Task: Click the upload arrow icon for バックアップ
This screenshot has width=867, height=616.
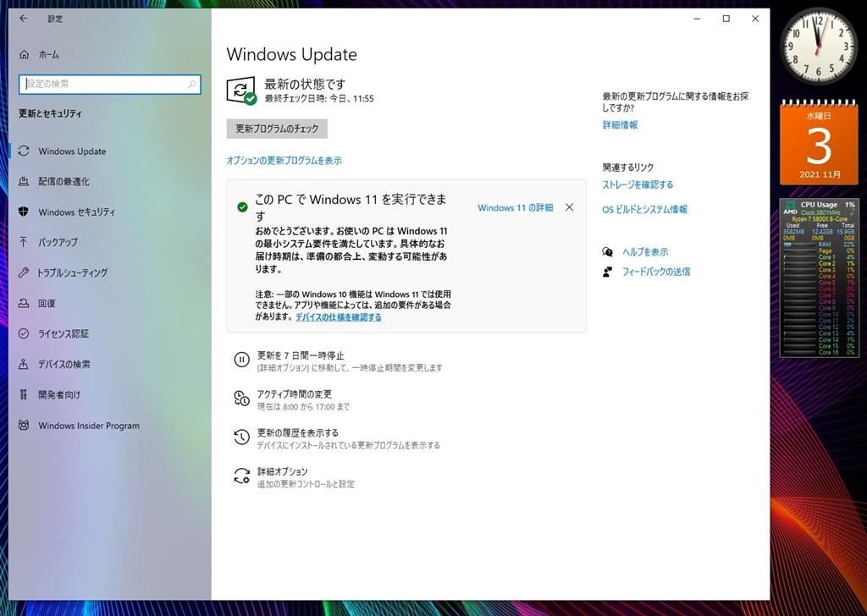Action: [x=23, y=242]
